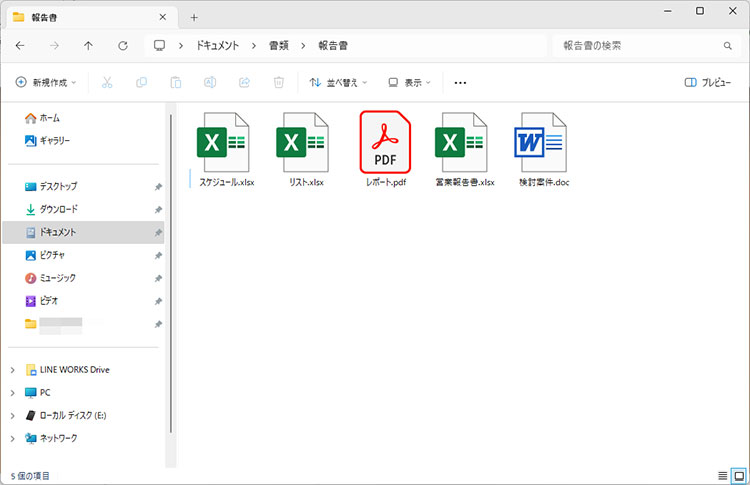Click the Paste clipboard icon
This screenshot has height=485, width=750.
tap(175, 82)
